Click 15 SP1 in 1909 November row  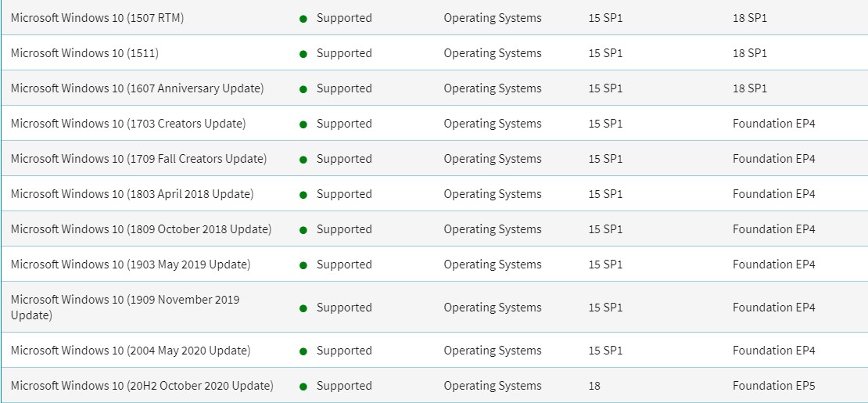tap(605, 307)
